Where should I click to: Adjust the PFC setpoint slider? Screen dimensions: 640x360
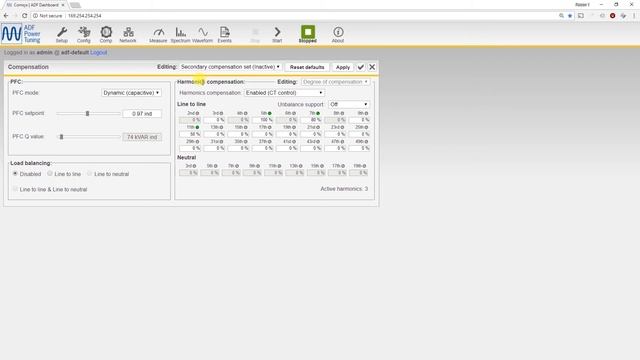click(x=87, y=113)
